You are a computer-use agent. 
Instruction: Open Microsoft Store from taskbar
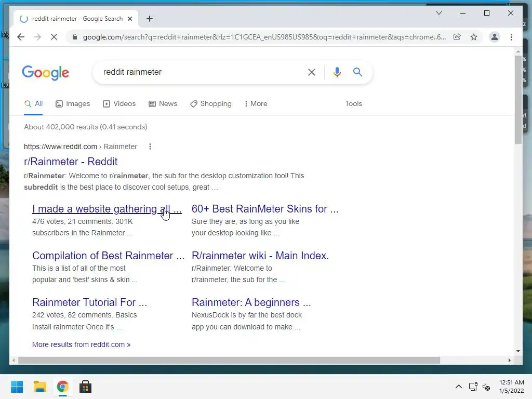85,387
